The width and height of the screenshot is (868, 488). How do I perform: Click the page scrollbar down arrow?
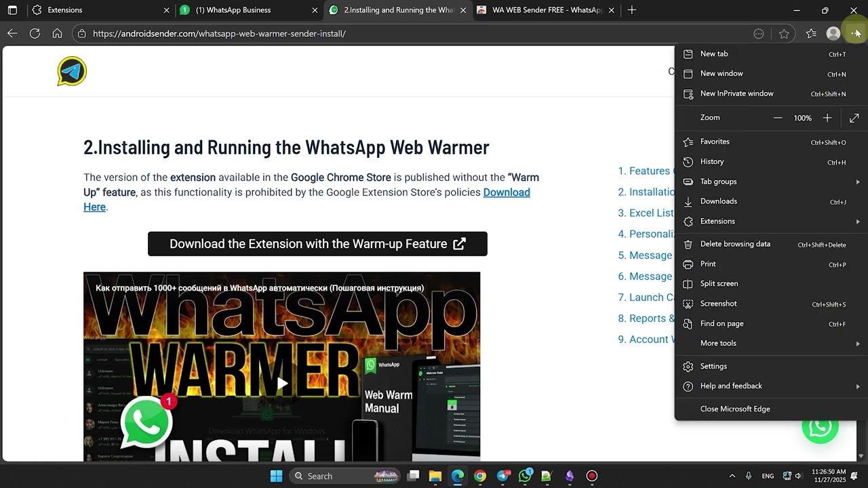tap(862, 456)
